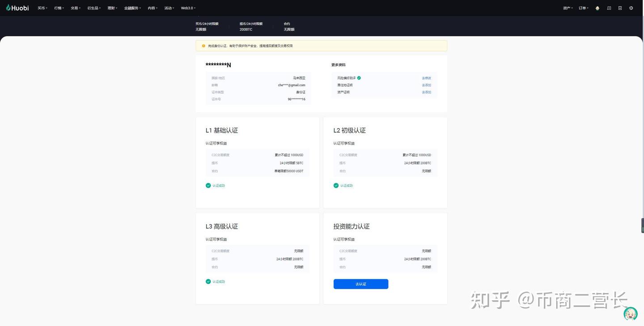Image resolution: width=644 pixels, height=326 pixels.
Task: Expand the Web3.0 dropdown menu
Action: [188, 8]
